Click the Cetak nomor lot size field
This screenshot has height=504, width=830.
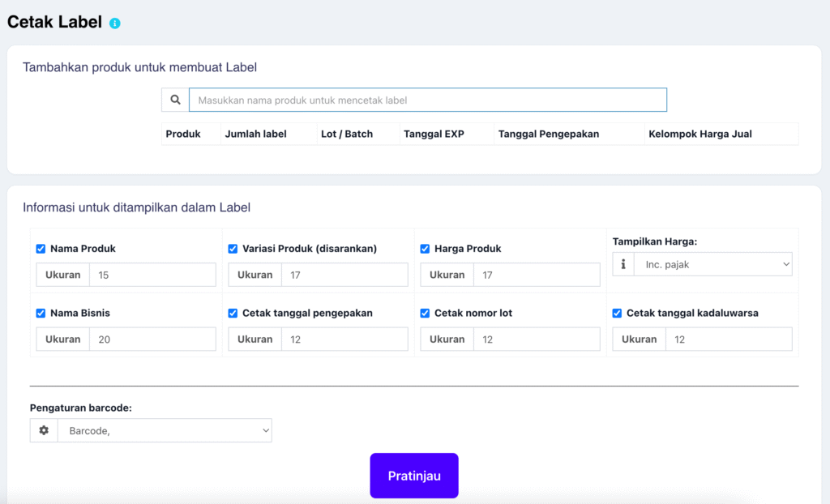coord(537,340)
